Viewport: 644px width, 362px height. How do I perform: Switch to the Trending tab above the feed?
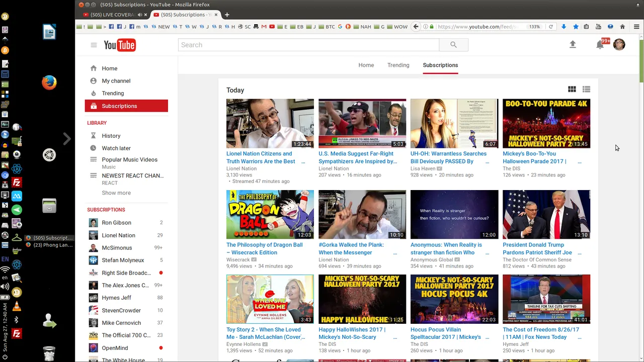point(398,65)
